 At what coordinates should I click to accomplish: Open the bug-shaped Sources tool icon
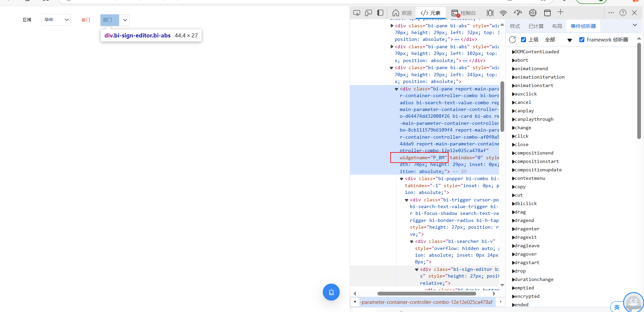490,13
